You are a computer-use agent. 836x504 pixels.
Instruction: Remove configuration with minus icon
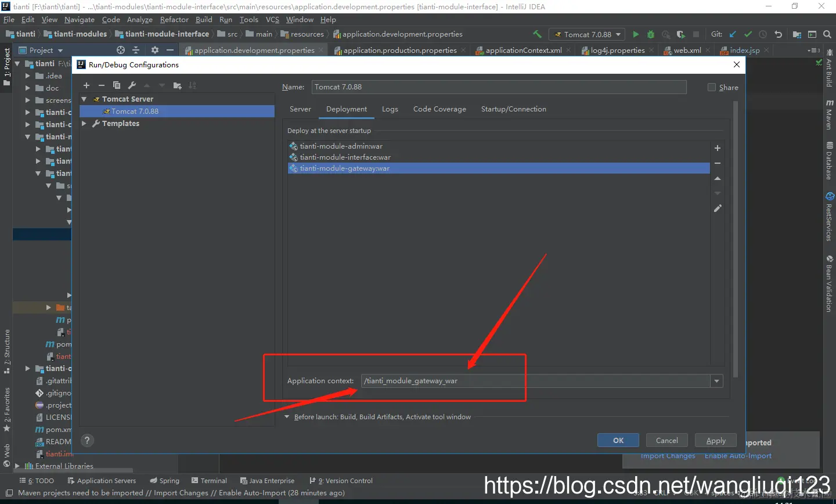coord(102,85)
